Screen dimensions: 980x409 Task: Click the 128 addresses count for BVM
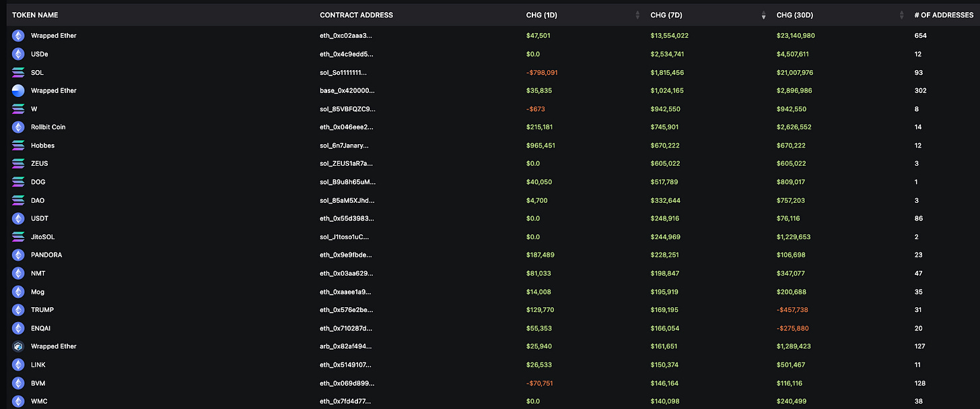tap(920, 383)
